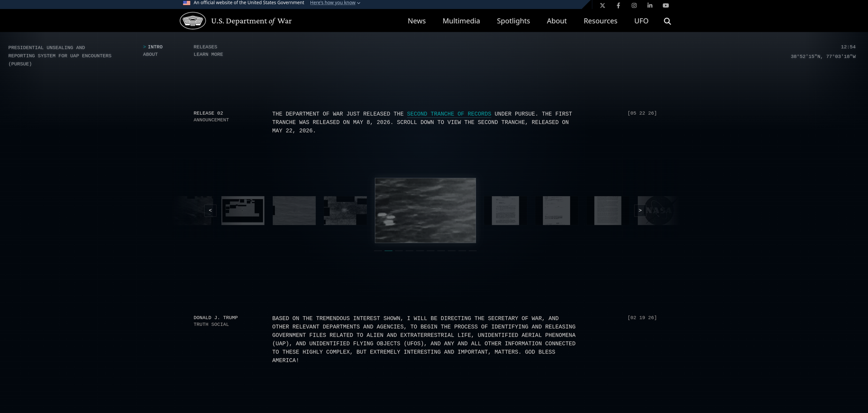Click the coordinates readout 38°52'15"N
868x413 pixels.
tap(823, 56)
